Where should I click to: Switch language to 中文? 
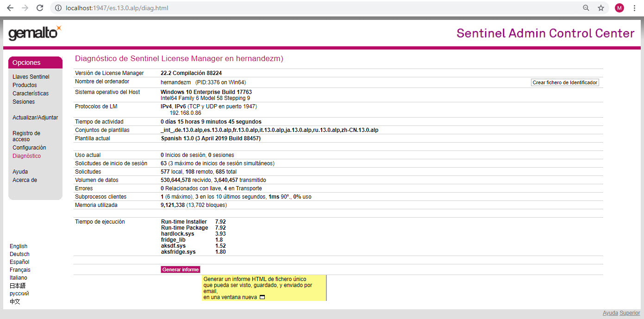coord(15,301)
